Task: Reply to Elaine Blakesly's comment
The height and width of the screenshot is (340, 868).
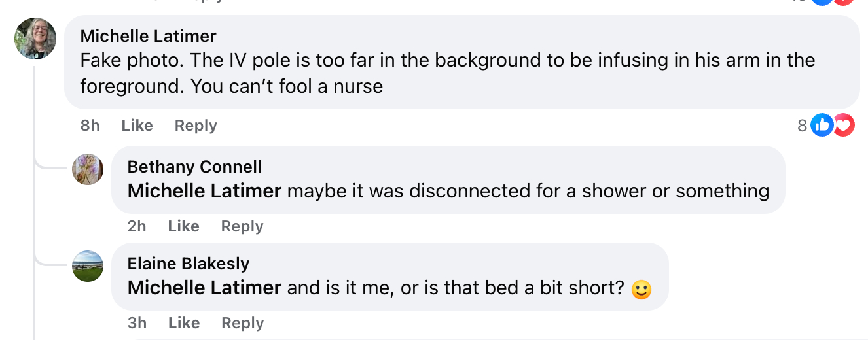Action: (x=242, y=323)
